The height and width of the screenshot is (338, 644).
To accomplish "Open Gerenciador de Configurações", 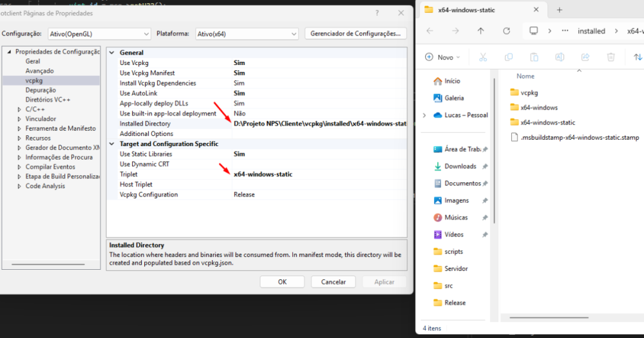I will pos(355,33).
